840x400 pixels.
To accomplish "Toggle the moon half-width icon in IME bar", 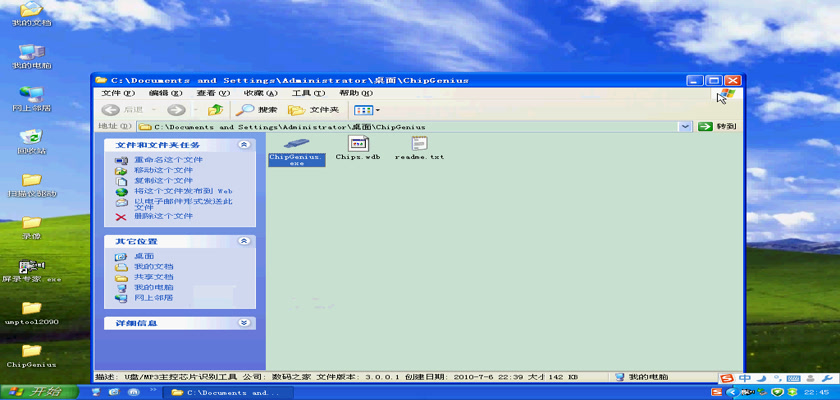I will tap(762, 379).
